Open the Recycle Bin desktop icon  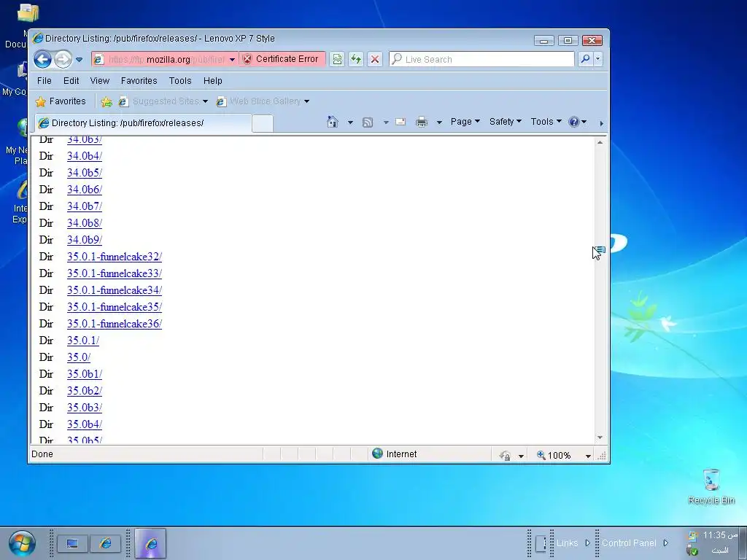tap(711, 486)
